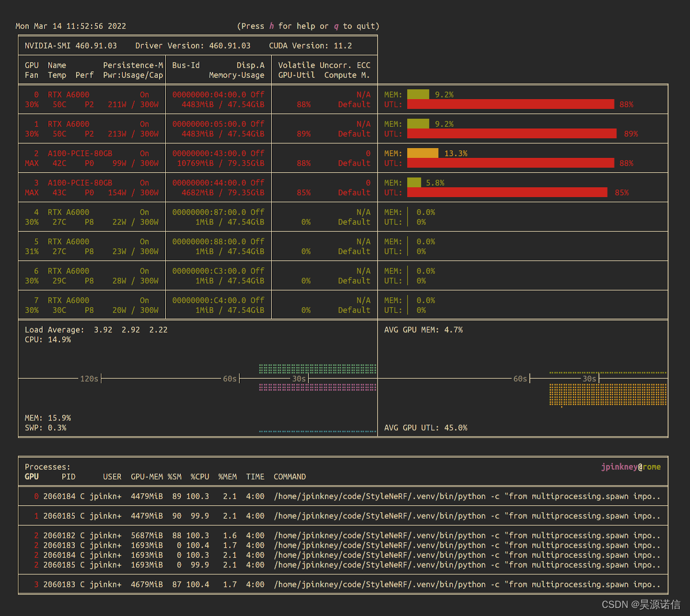Click power reading 154W / 300W
Screen dimensions: 690x616
click(x=133, y=193)
